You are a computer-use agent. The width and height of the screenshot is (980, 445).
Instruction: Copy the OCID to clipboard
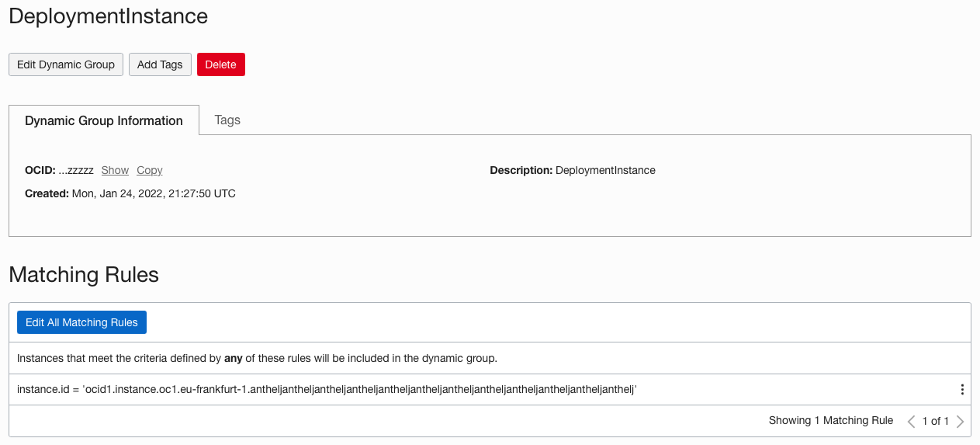point(150,170)
